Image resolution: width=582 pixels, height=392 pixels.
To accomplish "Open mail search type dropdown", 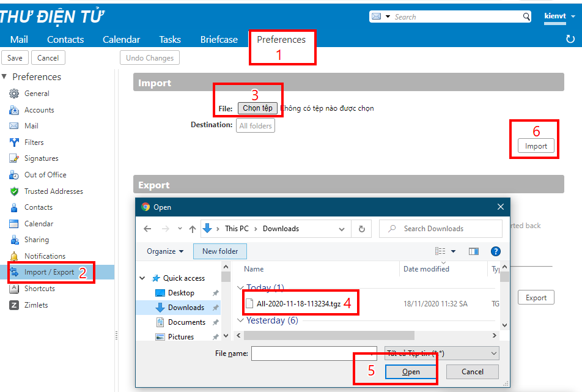I will tap(388, 17).
